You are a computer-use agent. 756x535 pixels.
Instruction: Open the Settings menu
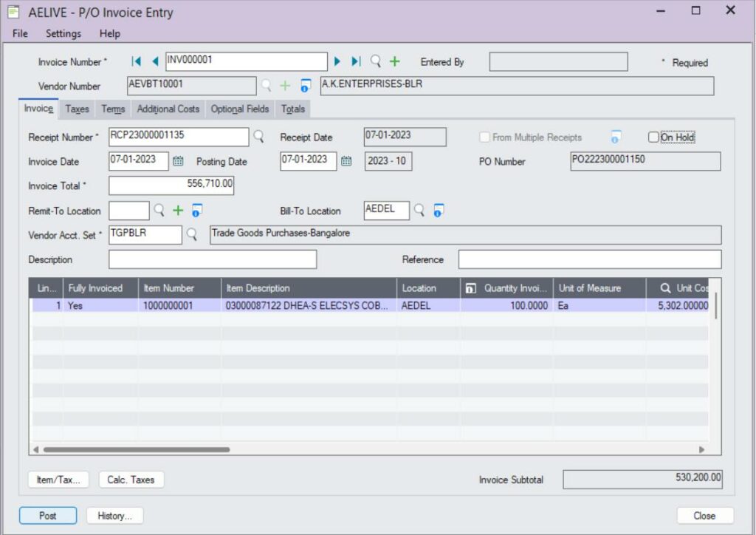(63, 33)
